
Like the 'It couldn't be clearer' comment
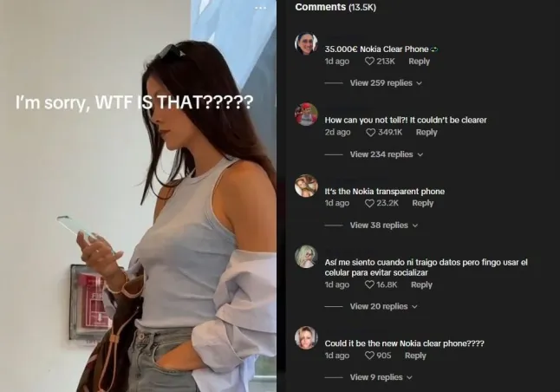[370, 132]
